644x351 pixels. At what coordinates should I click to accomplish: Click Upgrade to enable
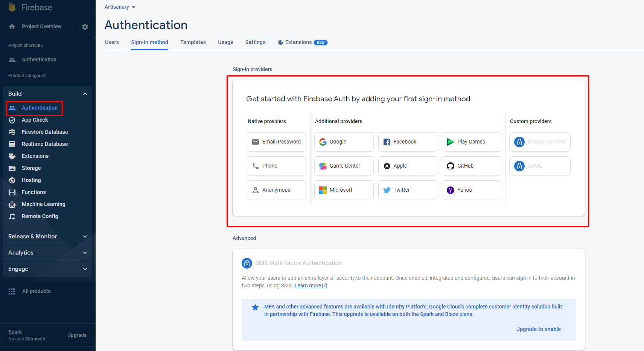(x=539, y=329)
